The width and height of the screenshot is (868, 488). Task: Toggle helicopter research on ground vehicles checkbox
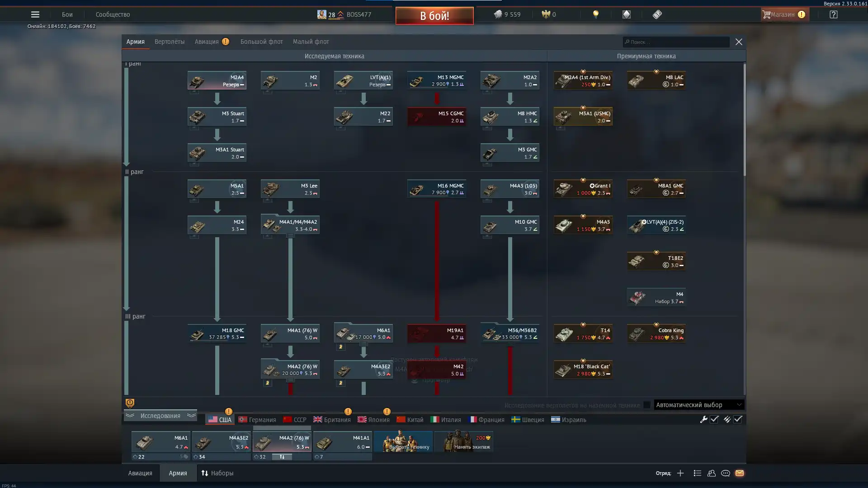click(647, 405)
